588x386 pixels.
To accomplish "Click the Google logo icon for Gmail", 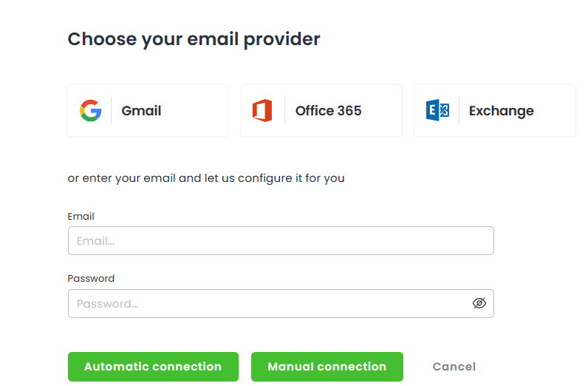I will (x=90, y=111).
